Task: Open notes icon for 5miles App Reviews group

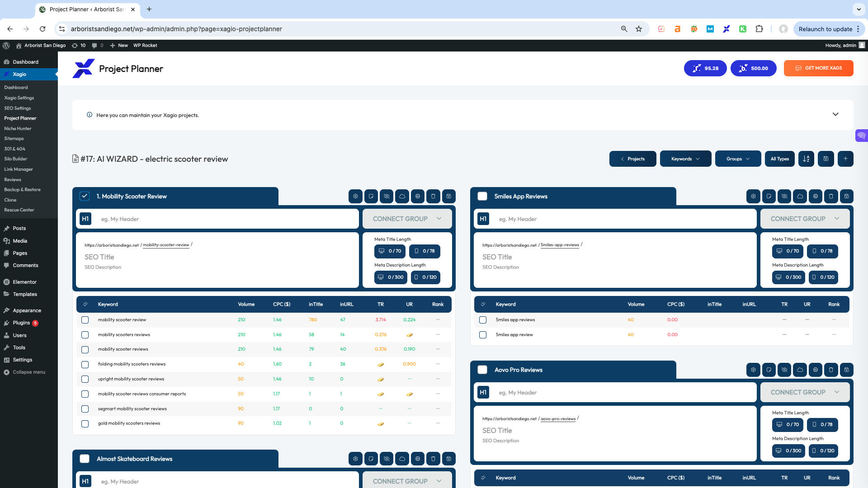Action: [x=769, y=197]
